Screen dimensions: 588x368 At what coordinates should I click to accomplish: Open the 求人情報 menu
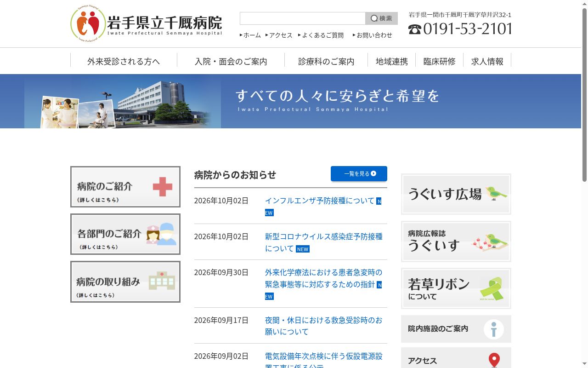pyautogui.click(x=487, y=61)
